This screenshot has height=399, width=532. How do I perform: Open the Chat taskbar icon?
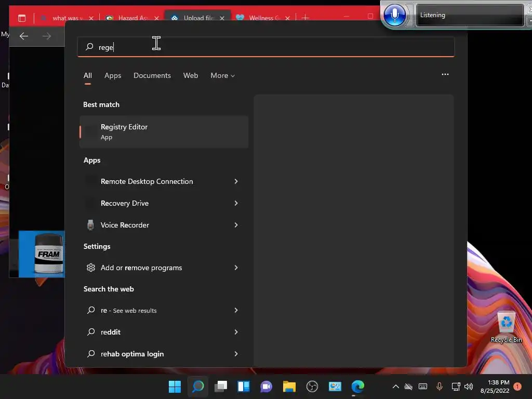pos(267,387)
